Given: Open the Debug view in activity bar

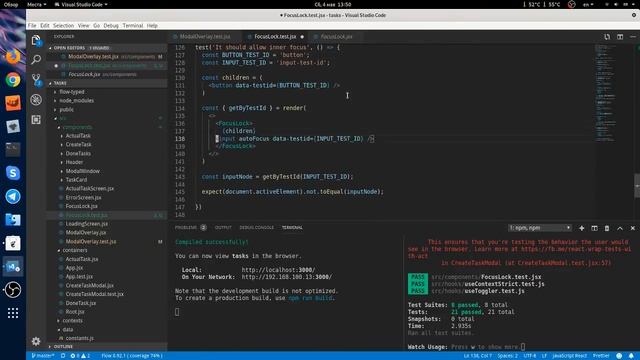Looking at the screenshot, I should coord(36,100).
